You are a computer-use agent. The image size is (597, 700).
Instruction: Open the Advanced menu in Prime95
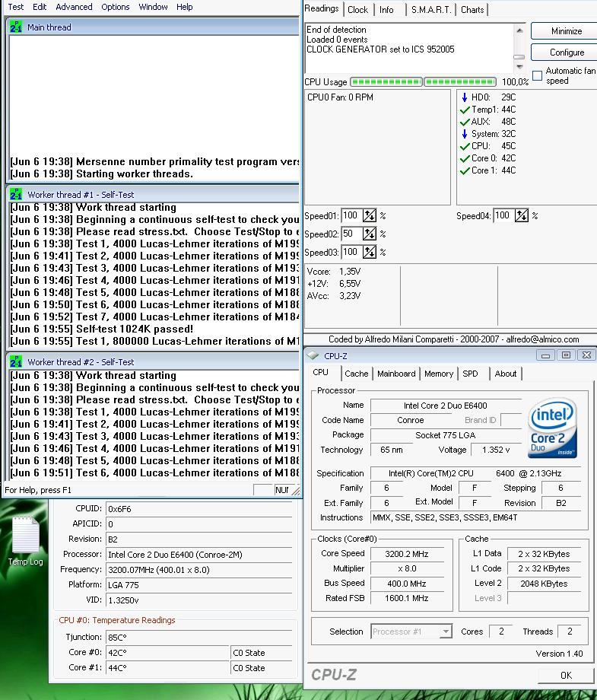[x=74, y=7]
